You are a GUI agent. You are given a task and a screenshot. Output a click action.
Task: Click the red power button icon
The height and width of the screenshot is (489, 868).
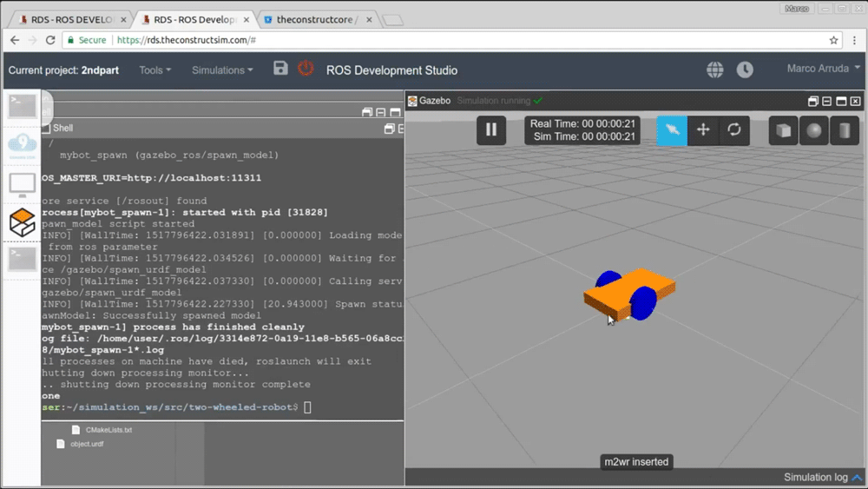[x=306, y=68]
